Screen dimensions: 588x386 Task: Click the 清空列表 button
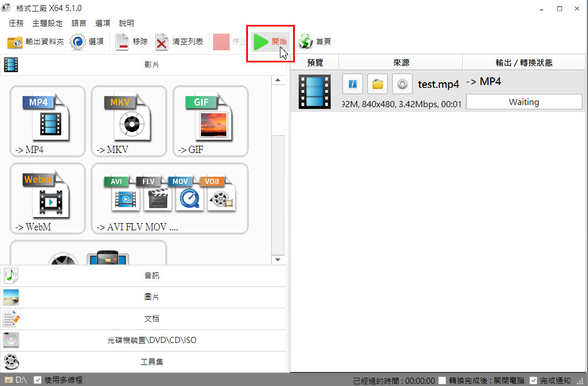coord(179,42)
